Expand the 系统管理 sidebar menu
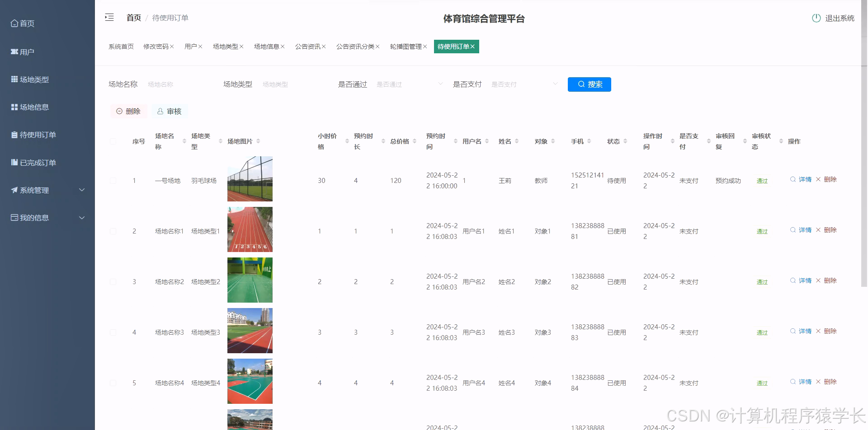This screenshot has width=868, height=430. tap(47, 190)
